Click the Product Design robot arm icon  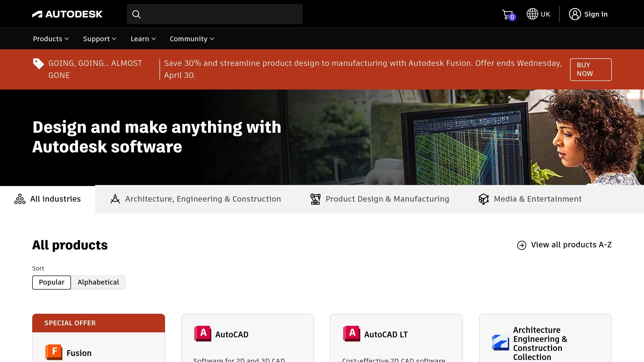[315, 199]
